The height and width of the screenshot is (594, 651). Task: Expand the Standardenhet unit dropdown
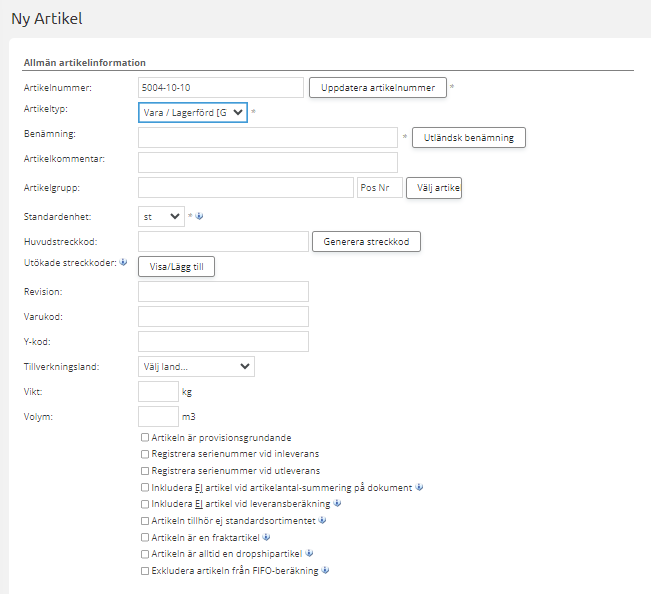[x=161, y=216]
